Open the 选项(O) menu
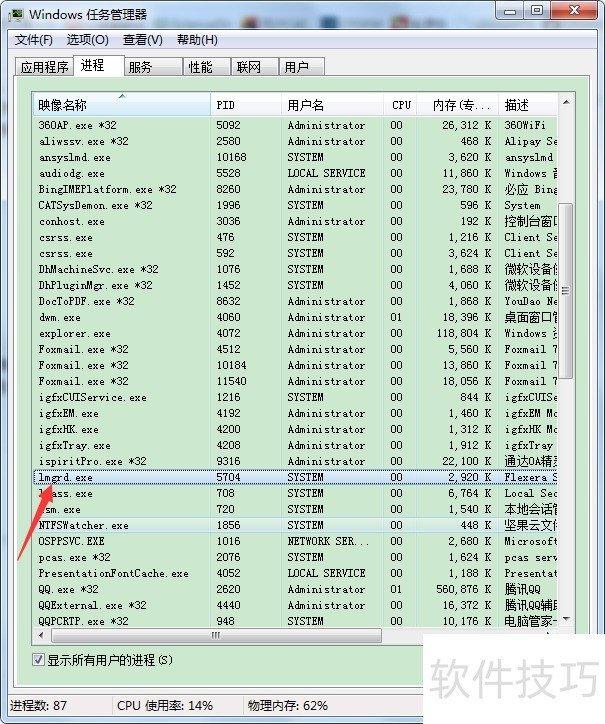The height and width of the screenshot is (724, 605). pos(88,40)
